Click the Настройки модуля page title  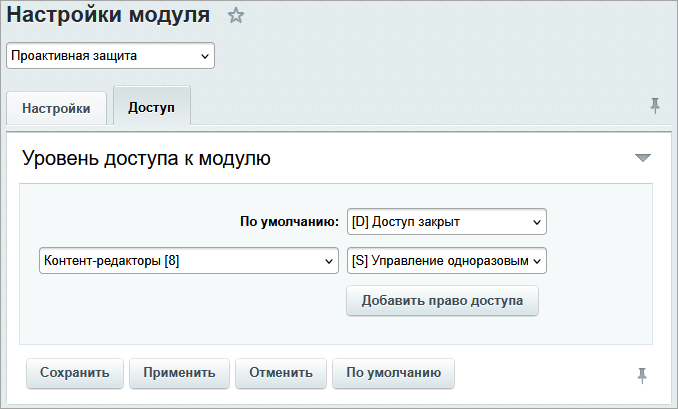109,15
